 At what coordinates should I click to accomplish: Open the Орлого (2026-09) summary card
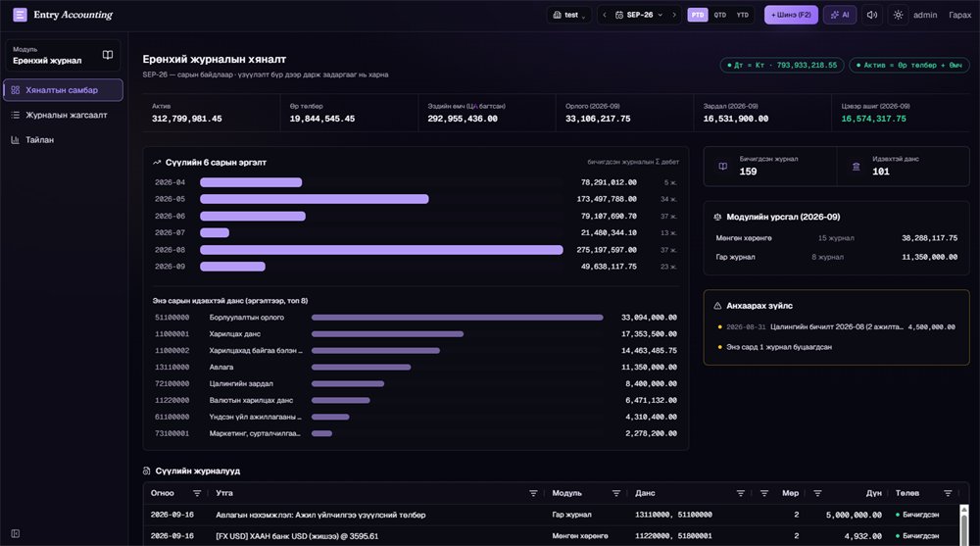[625, 113]
